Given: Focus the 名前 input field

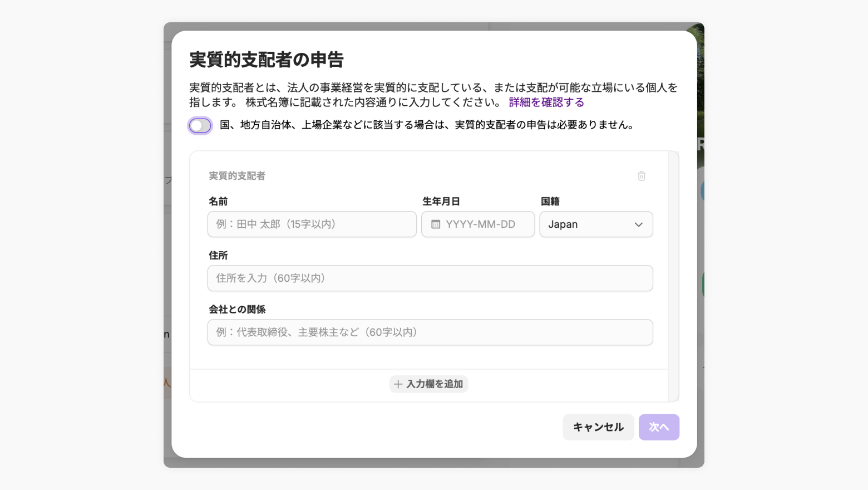Looking at the screenshot, I should click(312, 224).
